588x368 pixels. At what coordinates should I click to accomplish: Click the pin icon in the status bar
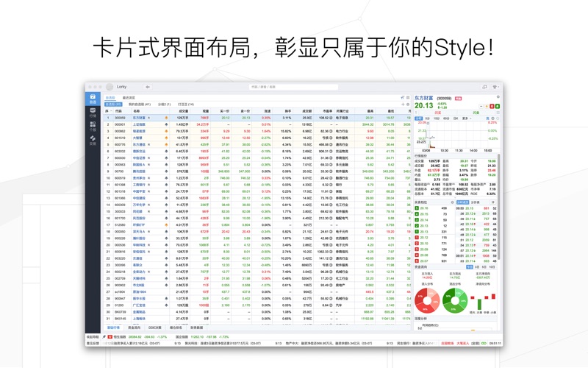coord(104,337)
